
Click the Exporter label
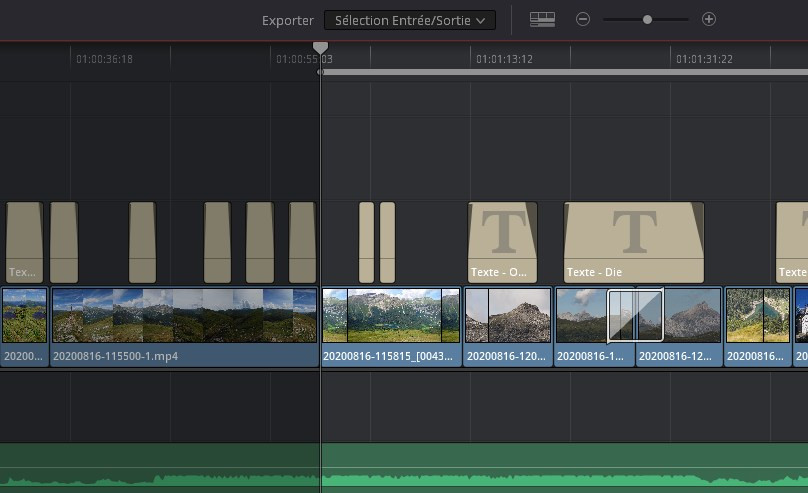coord(288,21)
